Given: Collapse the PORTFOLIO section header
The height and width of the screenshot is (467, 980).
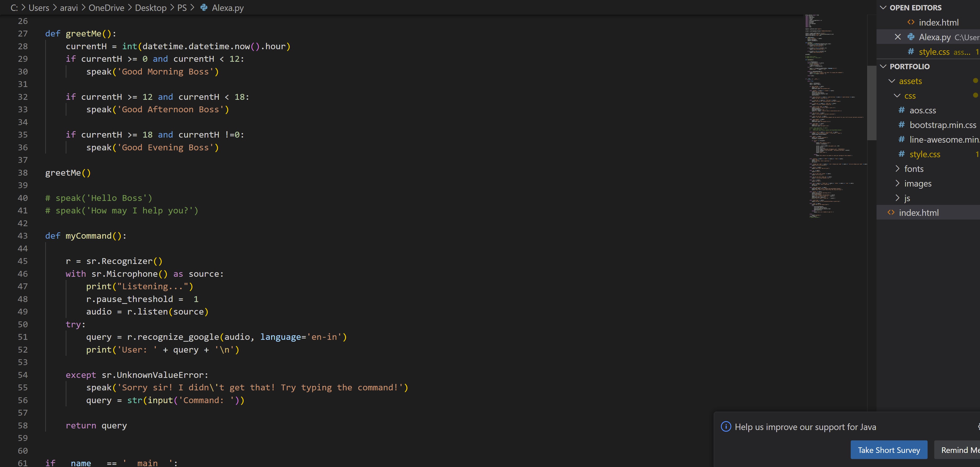Looking at the screenshot, I should tap(884, 67).
